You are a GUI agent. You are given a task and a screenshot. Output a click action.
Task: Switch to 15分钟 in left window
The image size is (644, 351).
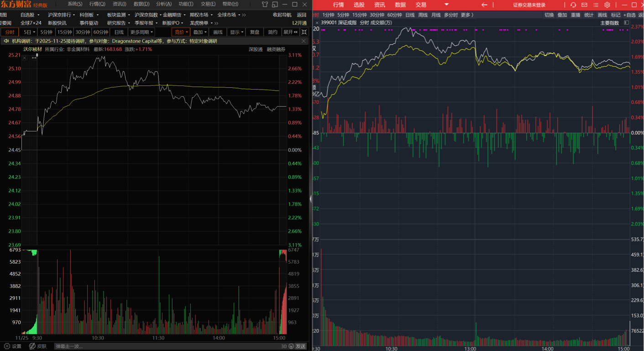pyautogui.click(x=64, y=32)
